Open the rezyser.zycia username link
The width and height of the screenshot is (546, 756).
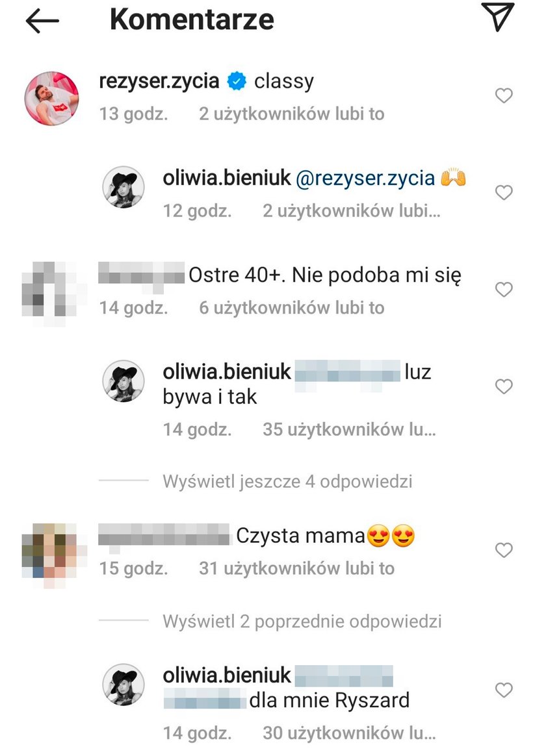point(159,81)
